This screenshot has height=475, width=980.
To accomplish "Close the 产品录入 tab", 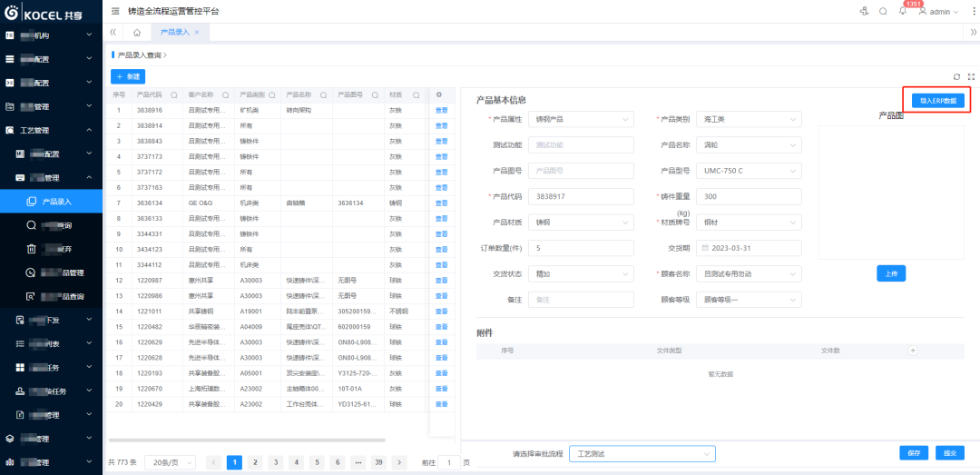I will (x=197, y=32).
